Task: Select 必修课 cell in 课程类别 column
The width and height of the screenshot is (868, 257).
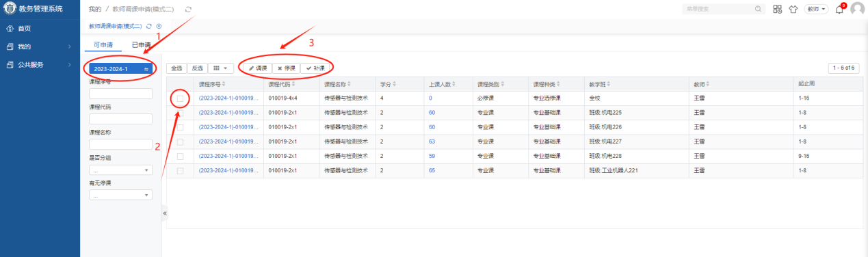Action: pos(500,98)
